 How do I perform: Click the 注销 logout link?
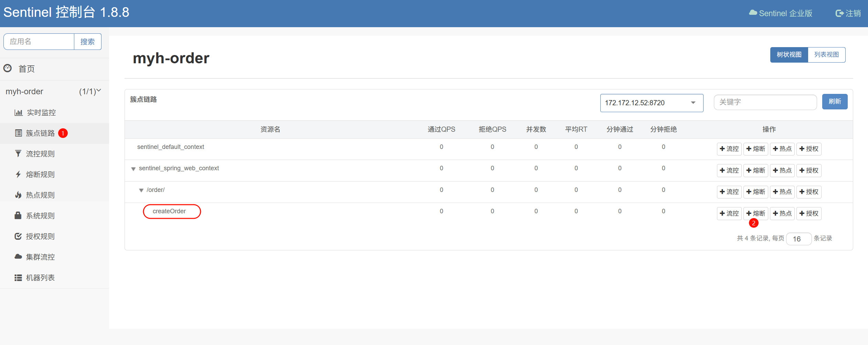[848, 13]
